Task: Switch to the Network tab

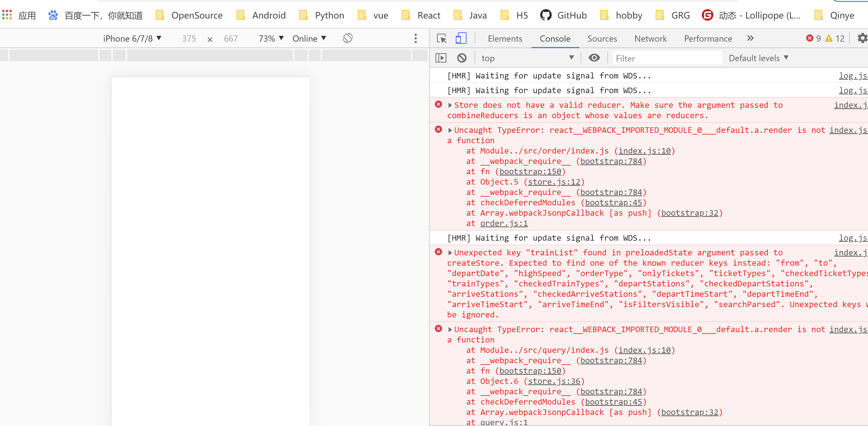Action: 650,39
